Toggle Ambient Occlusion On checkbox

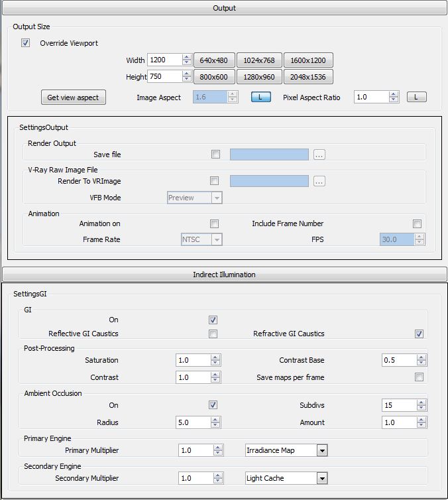coord(213,405)
